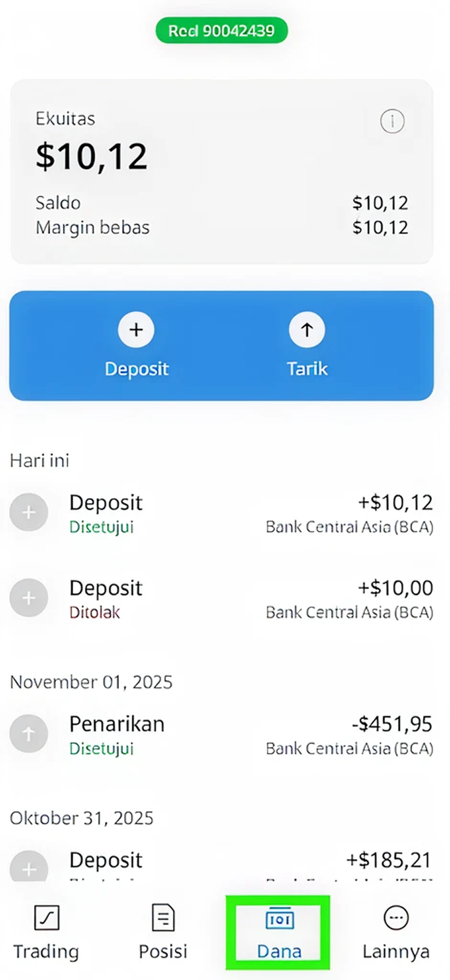Click the Tarik withdrawal label
Viewport: 450px width, 980px height.
point(307,369)
